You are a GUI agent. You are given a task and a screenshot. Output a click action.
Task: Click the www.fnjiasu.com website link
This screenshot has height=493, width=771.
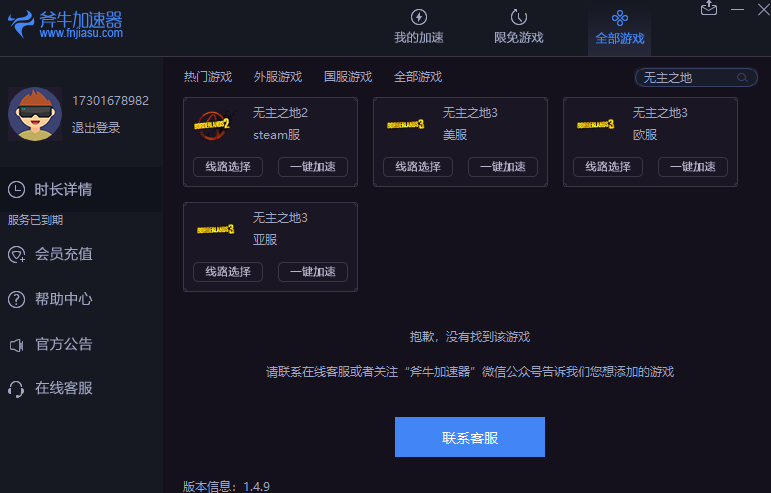click(x=81, y=33)
